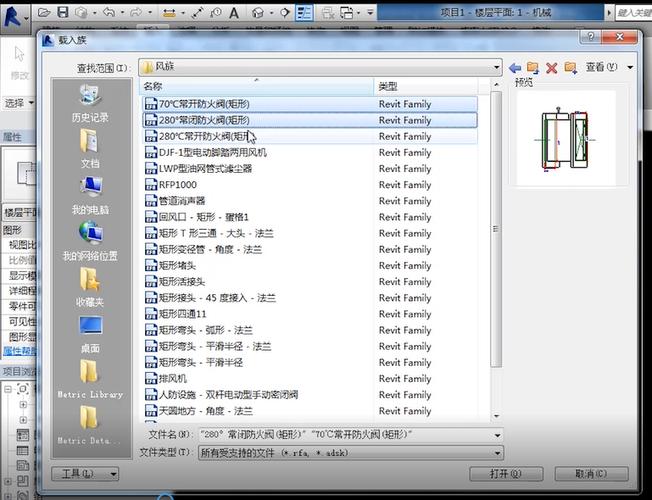Open the 工具 dropdown button

[x=85, y=473]
